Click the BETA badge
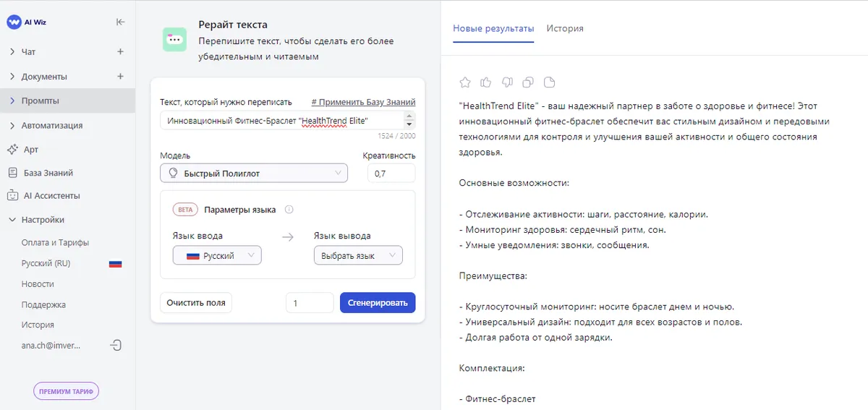 click(186, 210)
